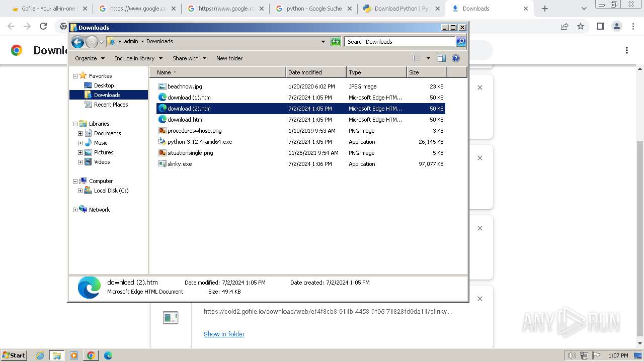
Task: Expand the Pictures library node
Action: click(x=80, y=152)
